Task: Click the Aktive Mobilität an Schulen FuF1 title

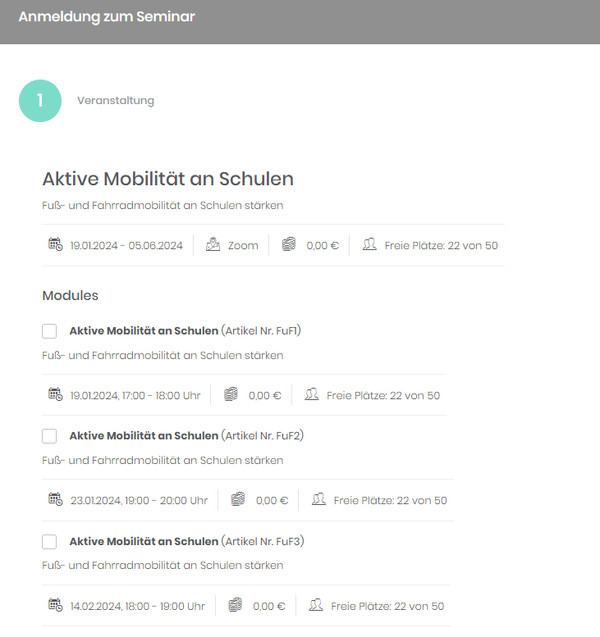Action: pos(144,331)
